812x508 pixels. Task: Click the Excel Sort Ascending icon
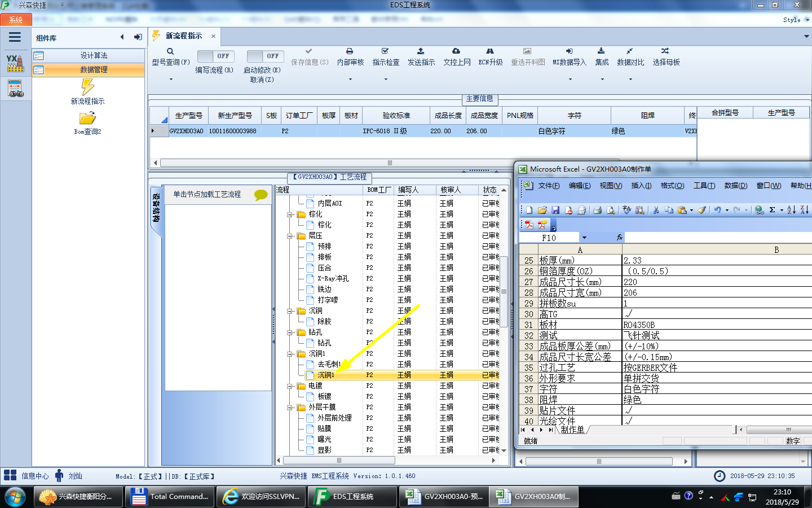(x=791, y=210)
